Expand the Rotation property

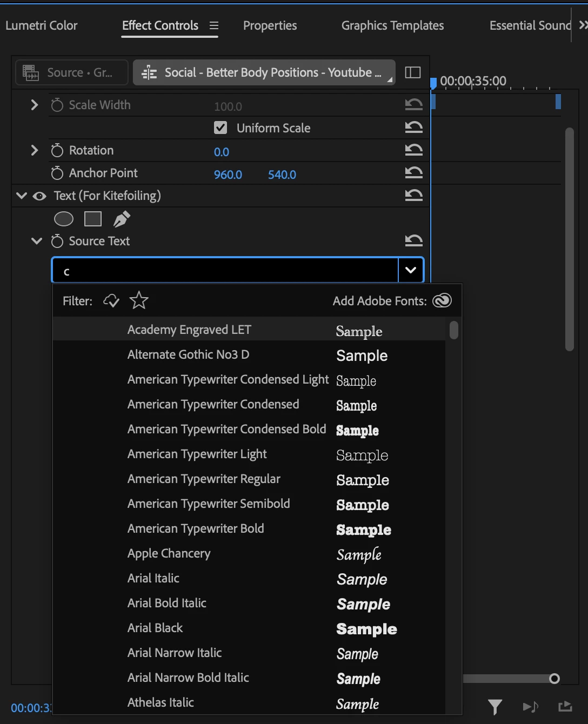(35, 150)
